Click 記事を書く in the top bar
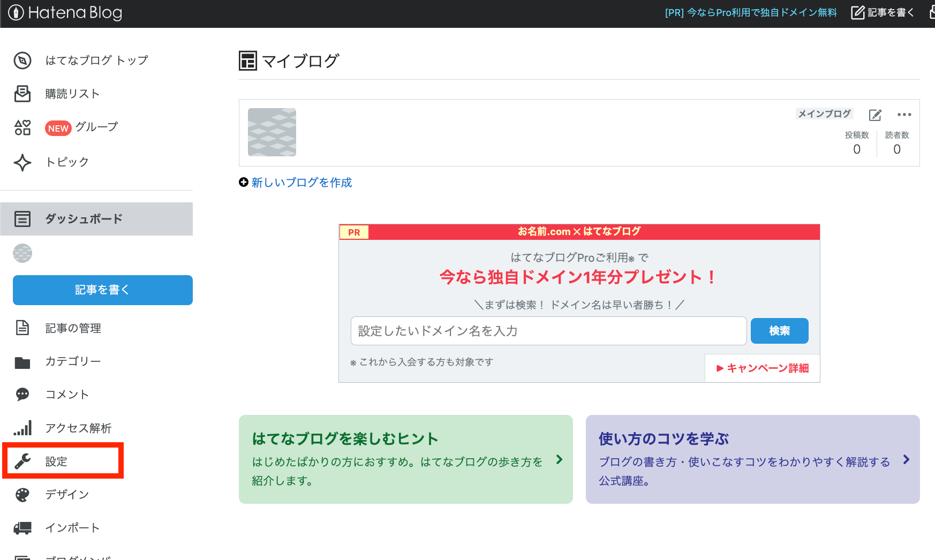Viewport: 935px width, 560px height. 883,12
